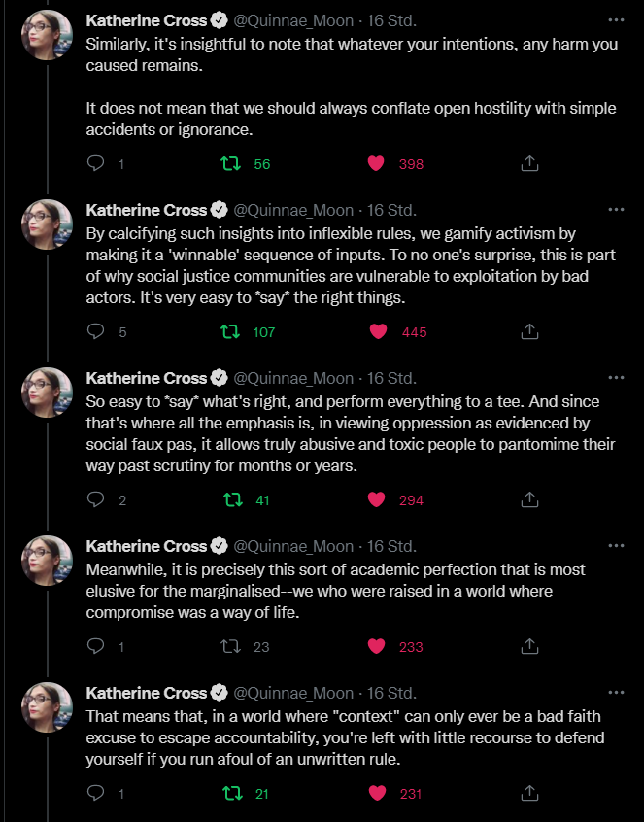Share the 'academic perfection' tweet
The width and height of the screenshot is (644, 822).
529,646
